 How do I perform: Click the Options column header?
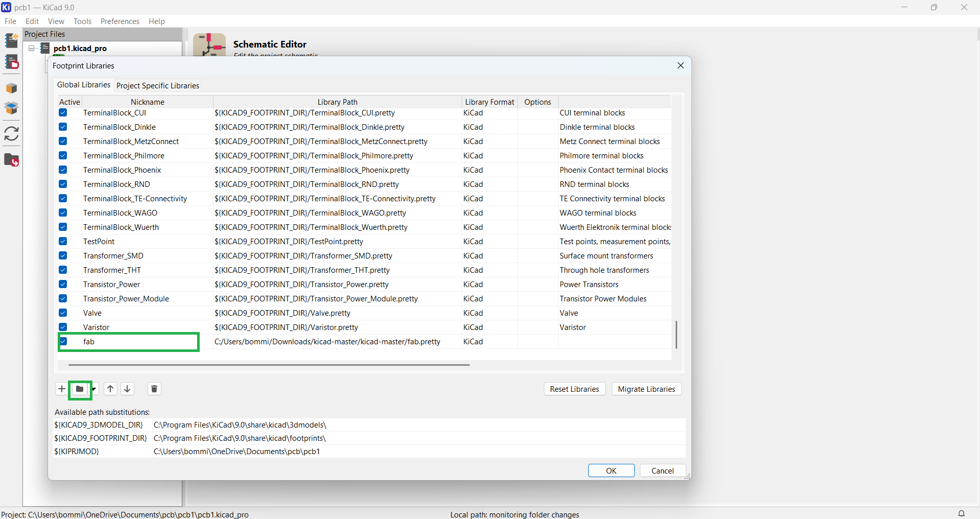pyautogui.click(x=538, y=102)
